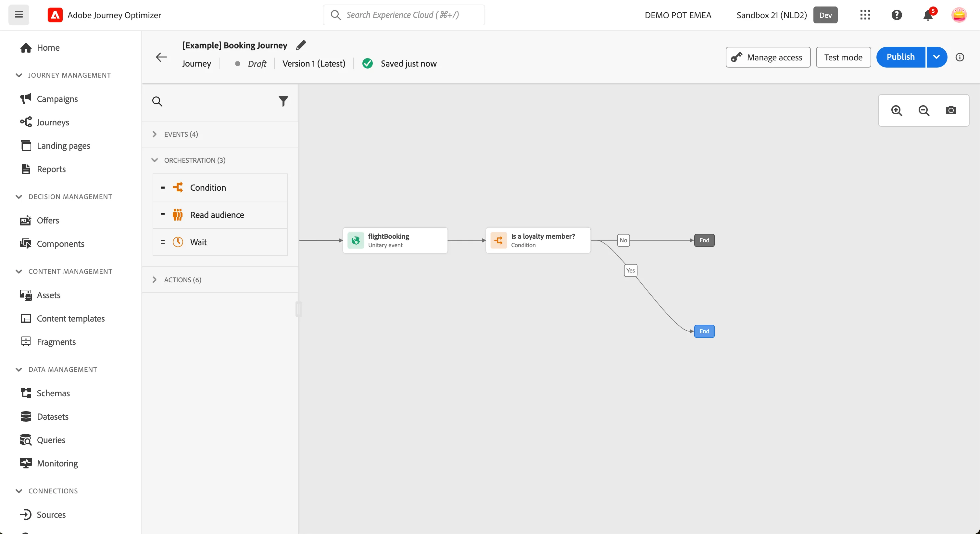980x534 pixels.
Task: Open the palette filter funnel icon
Action: pyautogui.click(x=283, y=101)
